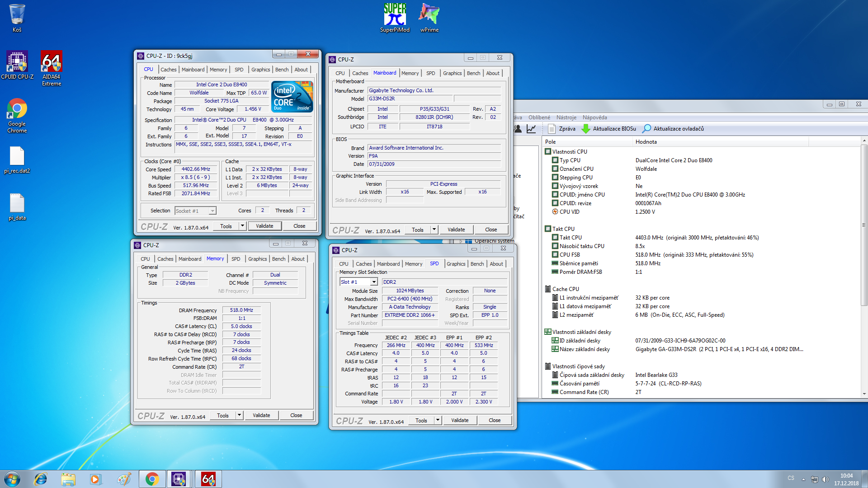Select the L2 mezipaměť row
Viewport: 868px width, 488px height.
(576, 315)
